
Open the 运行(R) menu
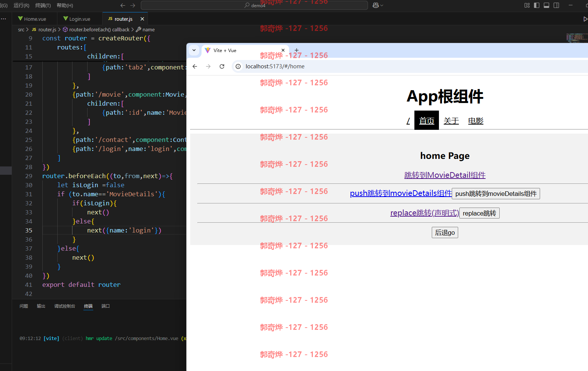[x=22, y=5]
